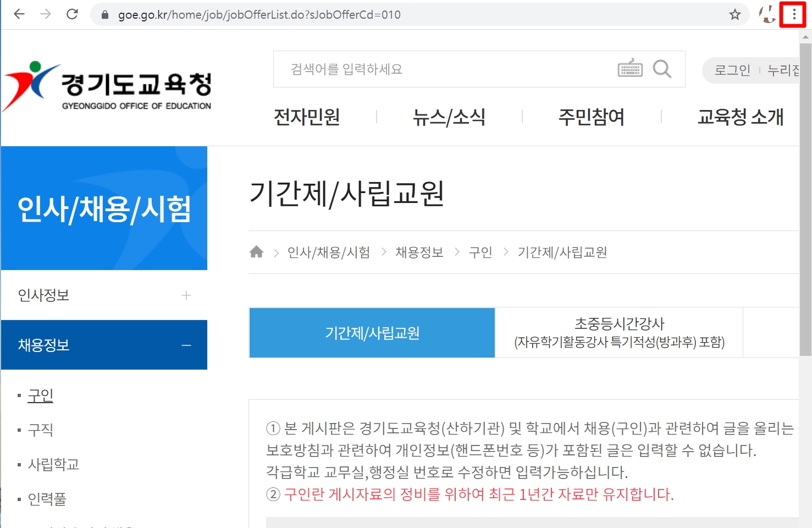Select the 채용정보 sidebar item
812x528 pixels.
pos(104,345)
